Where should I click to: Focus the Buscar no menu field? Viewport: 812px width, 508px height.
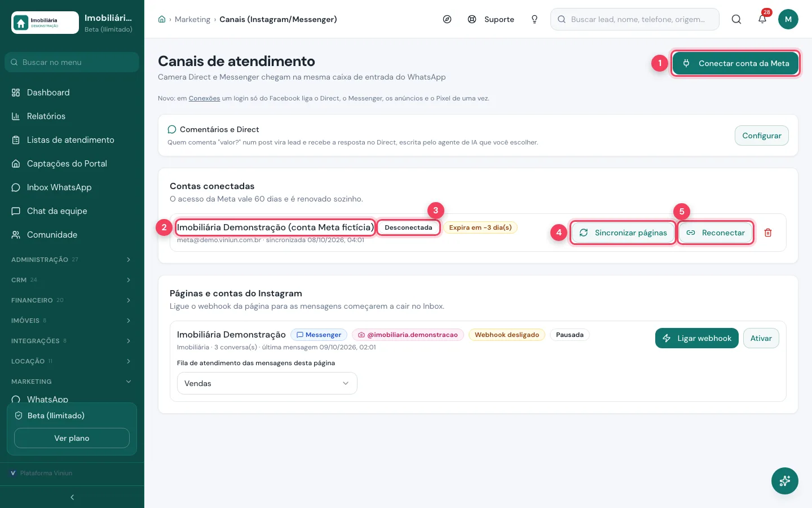72,62
